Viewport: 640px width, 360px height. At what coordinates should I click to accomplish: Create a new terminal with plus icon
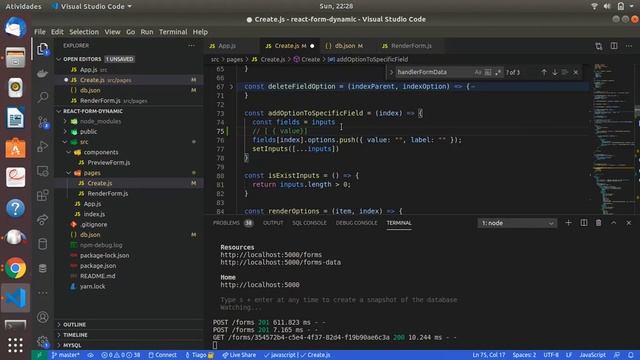[568, 223]
